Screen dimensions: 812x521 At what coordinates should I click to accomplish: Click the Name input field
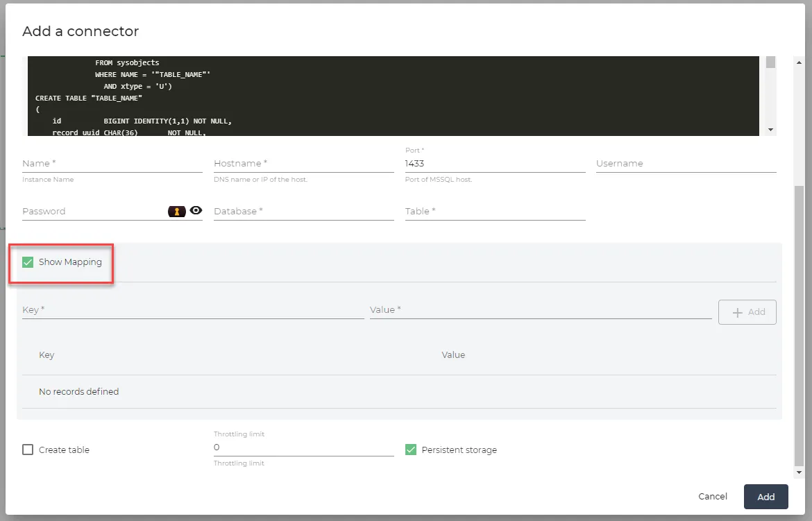coord(112,164)
